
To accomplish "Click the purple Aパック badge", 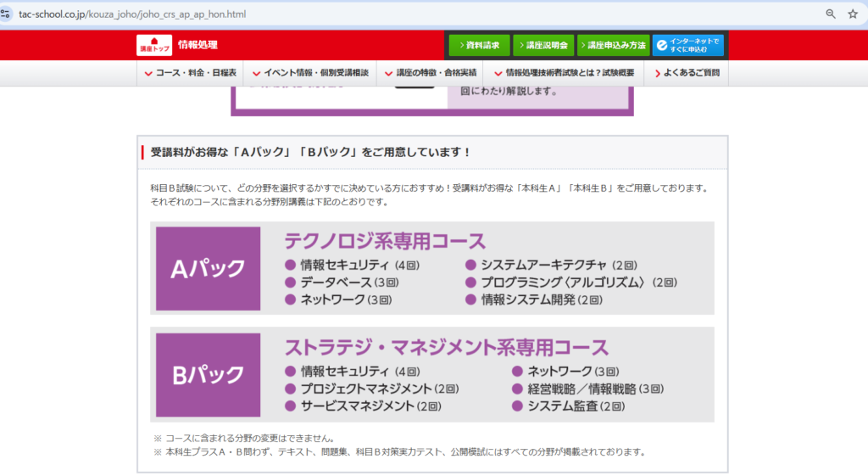I will [208, 268].
